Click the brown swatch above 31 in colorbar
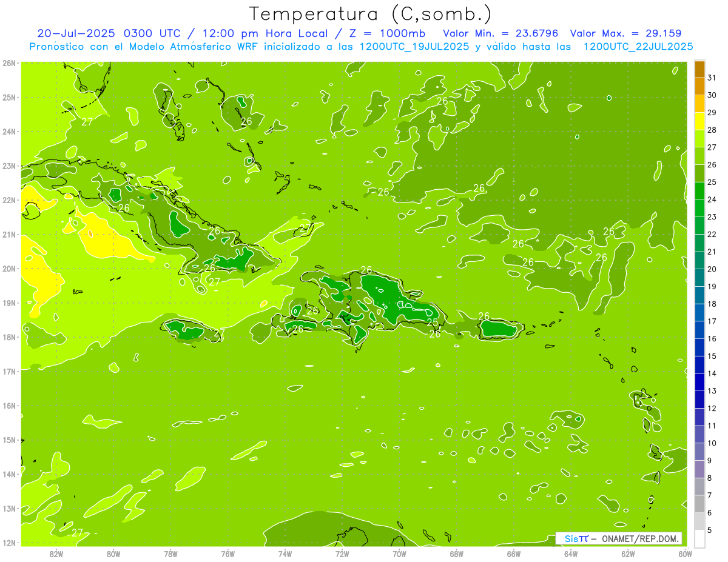 699,69
